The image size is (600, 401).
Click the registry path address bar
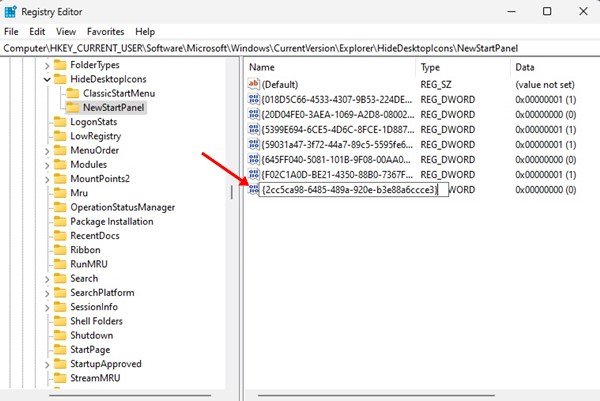[x=300, y=48]
